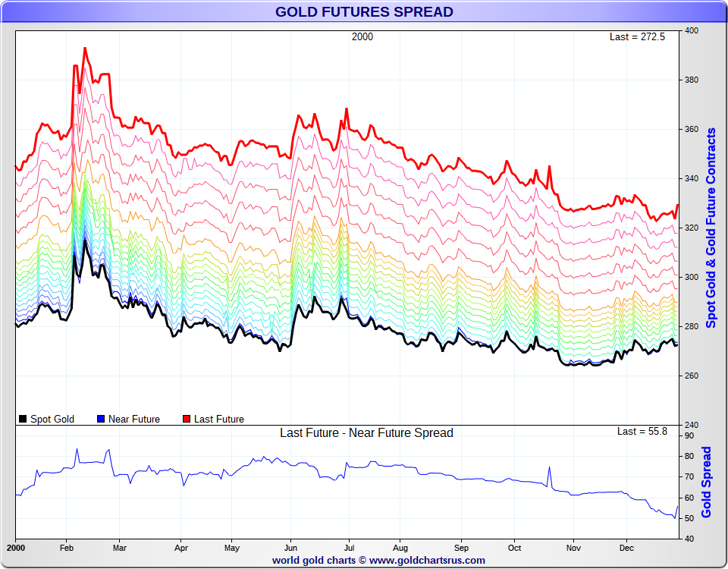Click the '90' spread axis tick

(689, 435)
